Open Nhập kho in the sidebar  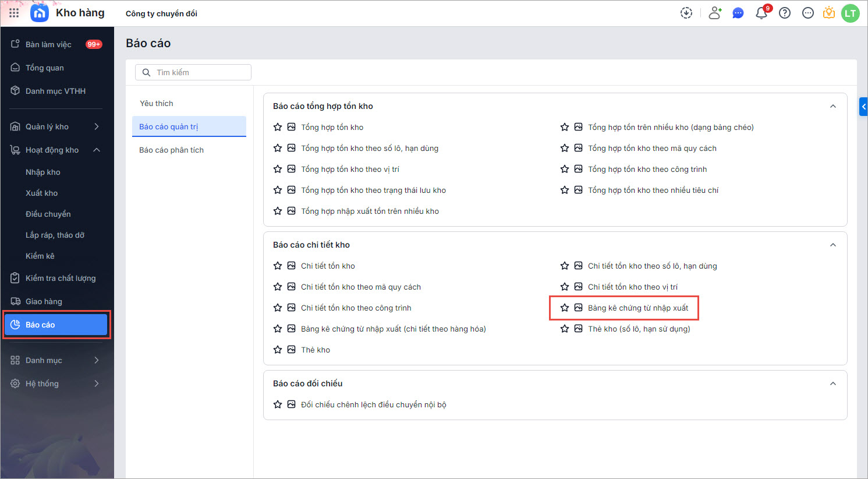click(x=43, y=172)
